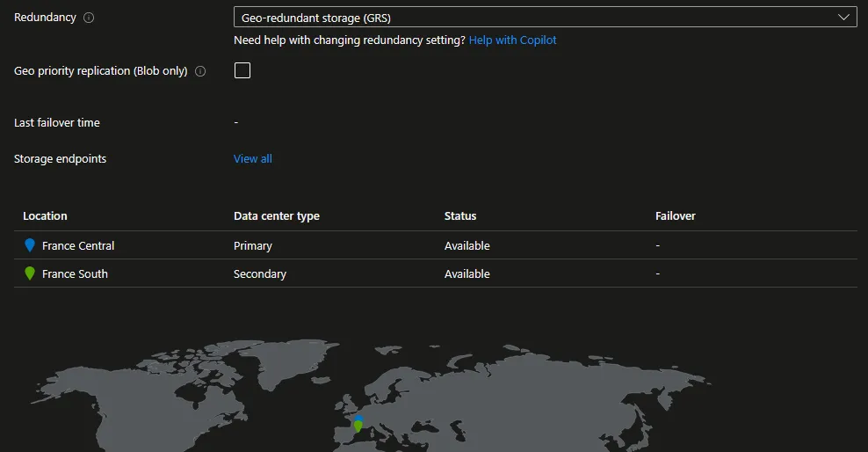Click the Geo priority replication (Blob only) label
Viewport: 868px width, 452px height.
[x=101, y=71]
